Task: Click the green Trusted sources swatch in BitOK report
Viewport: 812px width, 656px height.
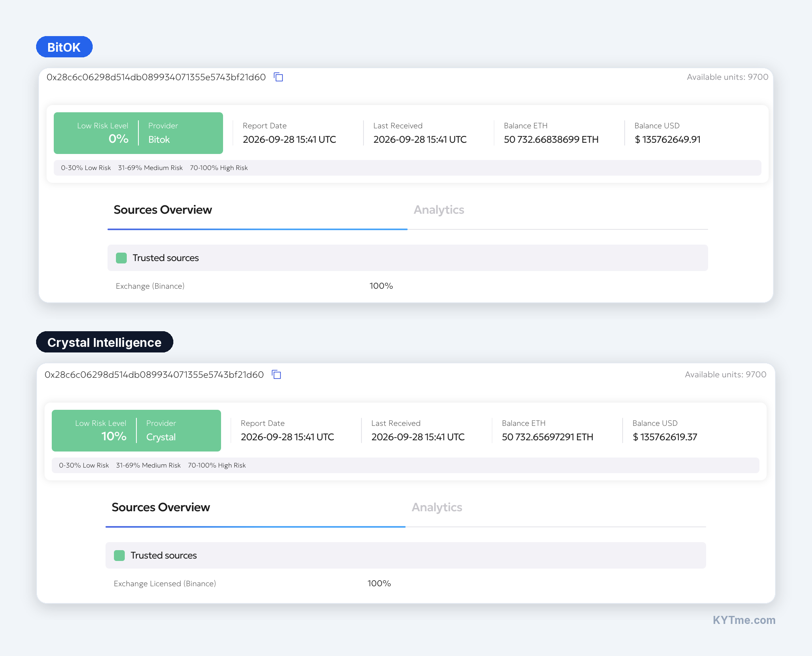Action: point(121,258)
